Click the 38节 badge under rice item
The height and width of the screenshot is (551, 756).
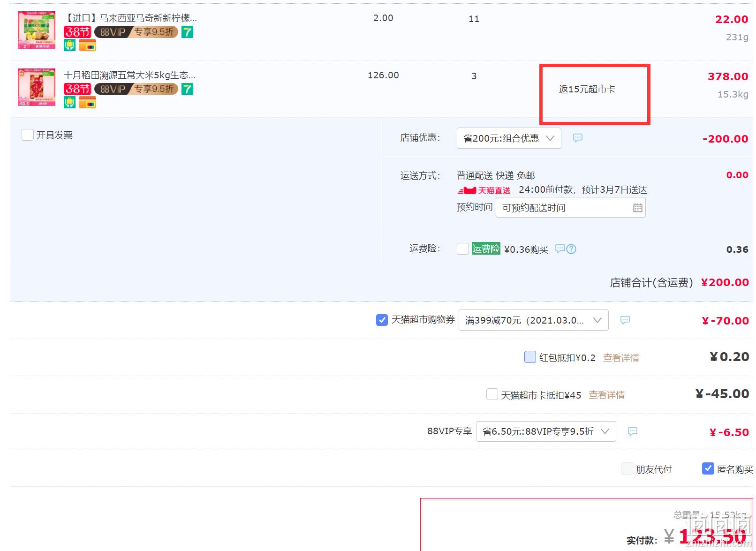(77, 89)
